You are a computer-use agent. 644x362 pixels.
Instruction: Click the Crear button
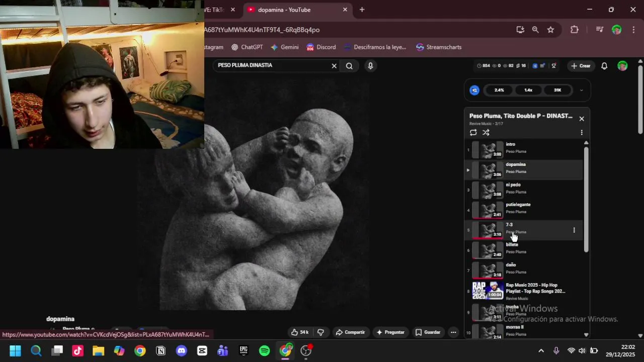581,66
